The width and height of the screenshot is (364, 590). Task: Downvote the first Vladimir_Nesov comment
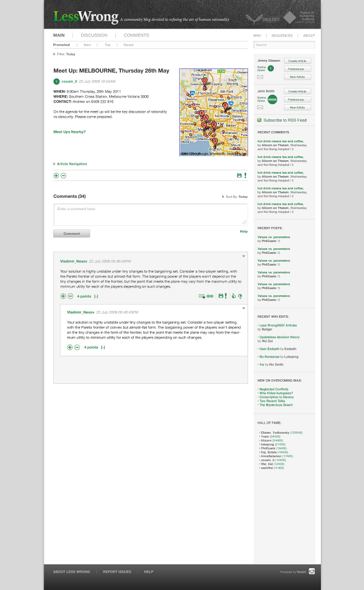[70, 296]
